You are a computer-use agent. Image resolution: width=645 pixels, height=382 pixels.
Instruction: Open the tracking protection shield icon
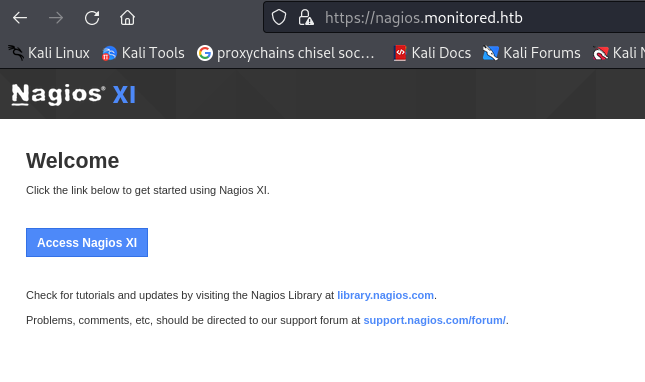click(x=279, y=17)
